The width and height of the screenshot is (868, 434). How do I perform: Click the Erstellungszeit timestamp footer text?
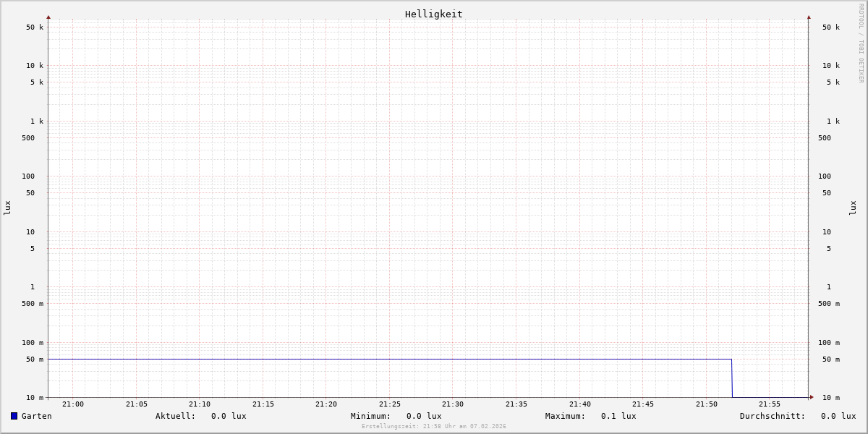(x=433, y=426)
